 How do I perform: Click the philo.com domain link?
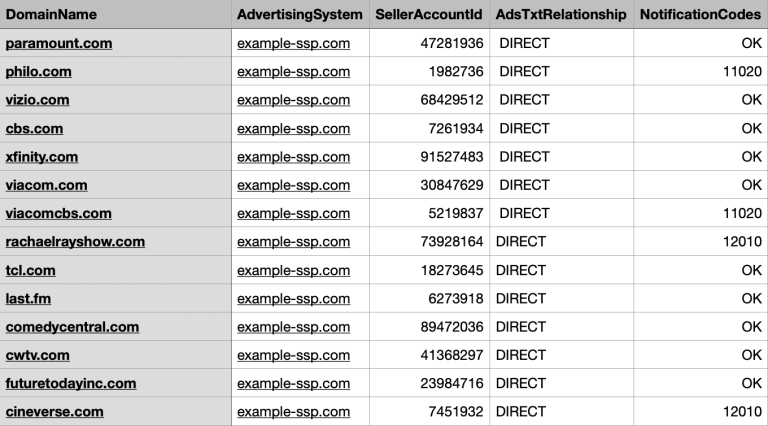[x=39, y=72]
